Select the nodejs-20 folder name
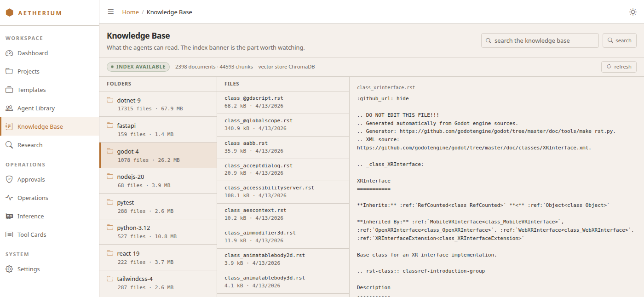This screenshot has width=644, height=297. point(131,177)
